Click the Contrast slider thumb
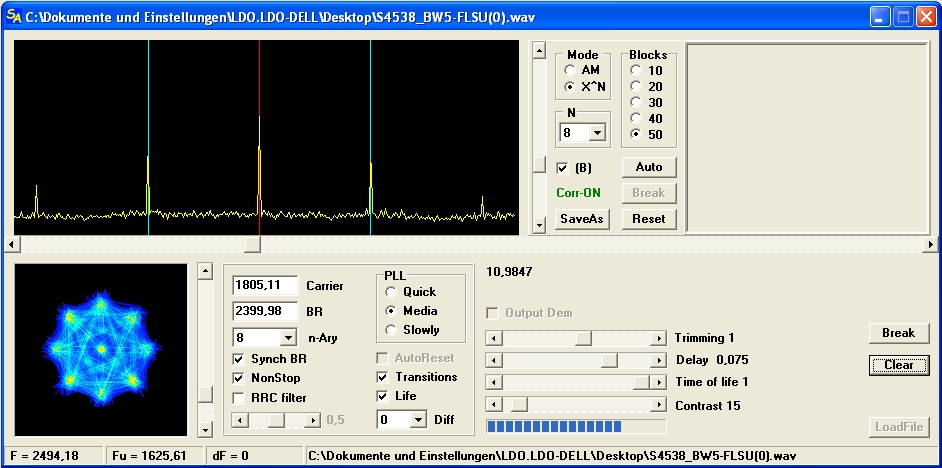 (x=519, y=405)
